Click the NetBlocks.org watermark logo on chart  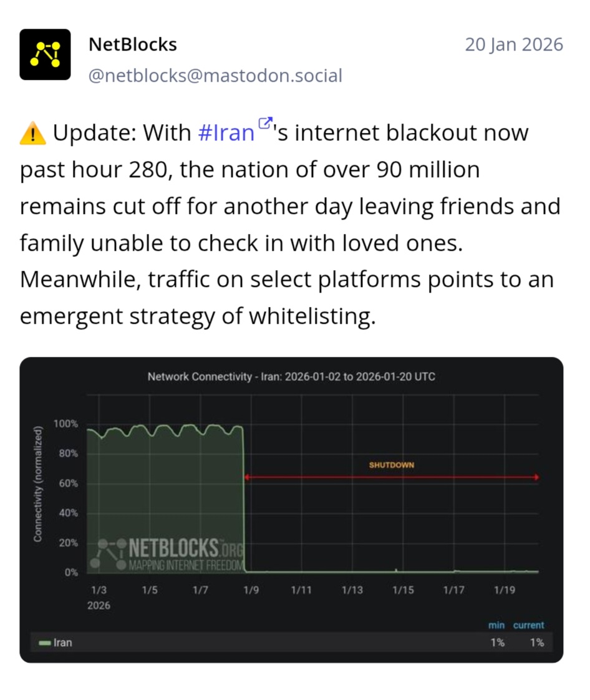(168, 555)
